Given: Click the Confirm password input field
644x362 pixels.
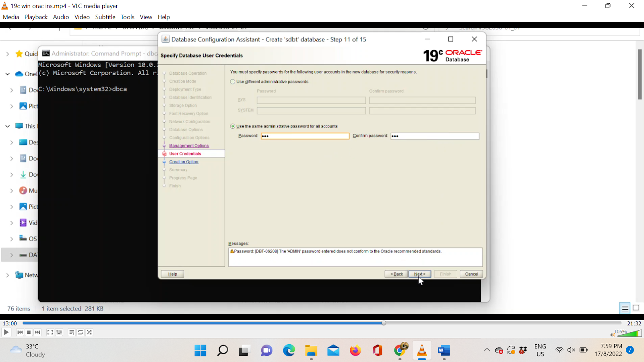Looking at the screenshot, I should click(435, 136).
